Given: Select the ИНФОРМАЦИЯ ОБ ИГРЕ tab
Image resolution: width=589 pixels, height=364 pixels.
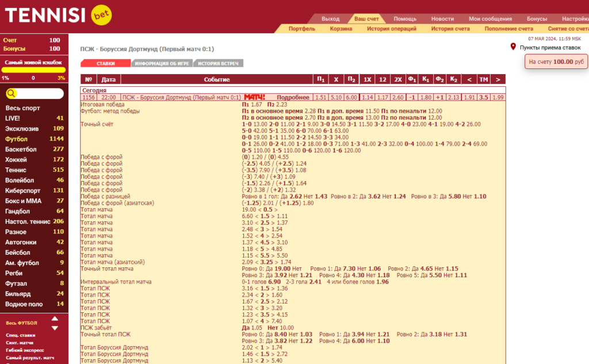Looking at the screenshot, I should point(162,63).
